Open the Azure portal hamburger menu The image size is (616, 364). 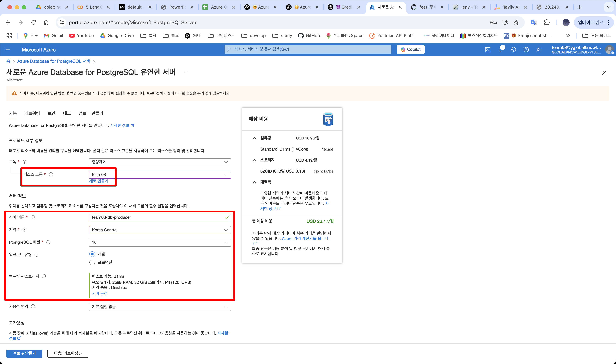(x=8, y=50)
